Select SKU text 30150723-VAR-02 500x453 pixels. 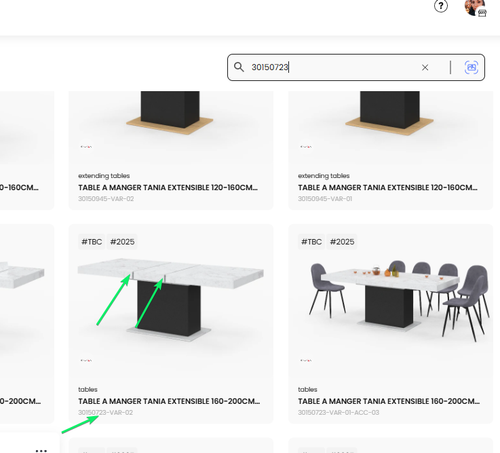[105, 413]
